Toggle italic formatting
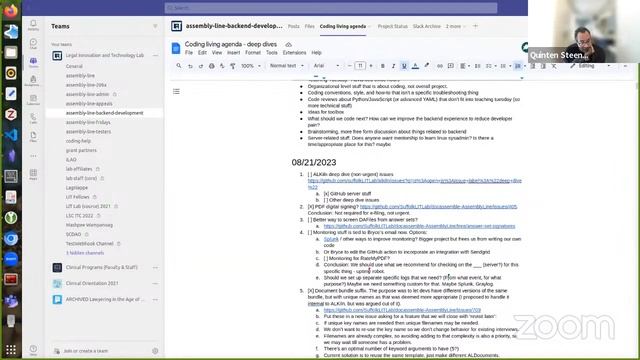The width and height of the screenshot is (640, 360). pyautogui.click(x=393, y=66)
